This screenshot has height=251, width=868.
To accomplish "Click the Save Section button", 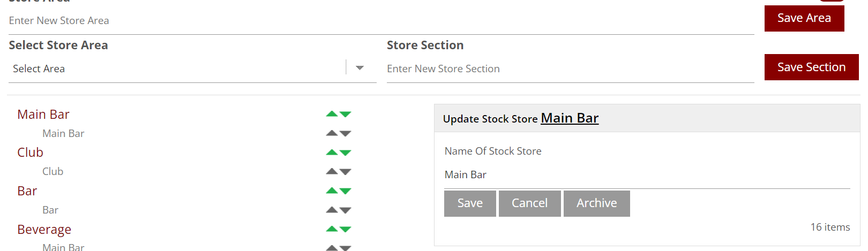I will (811, 67).
